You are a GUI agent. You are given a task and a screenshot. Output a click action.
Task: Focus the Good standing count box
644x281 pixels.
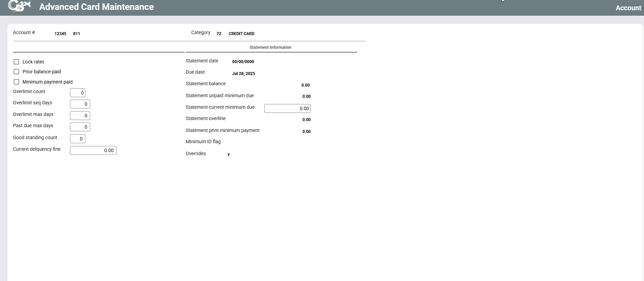(78, 139)
